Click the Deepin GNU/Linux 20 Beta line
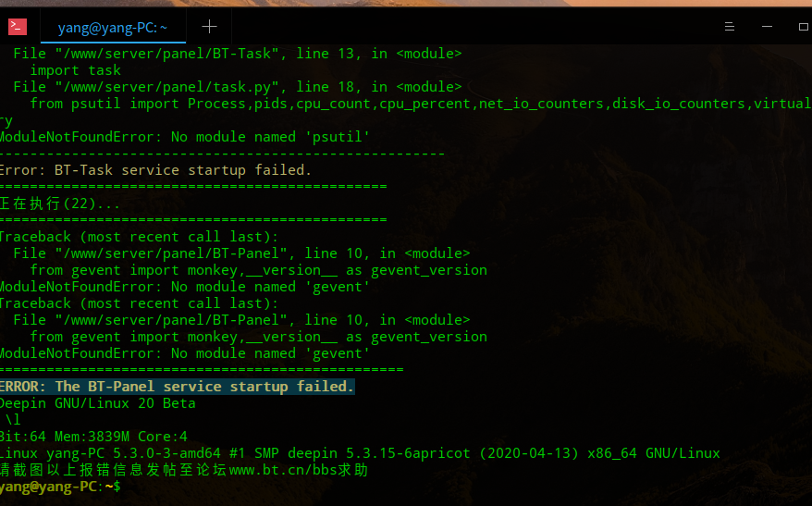The width and height of the screenshot is (812, 506). tap(97, 403)
